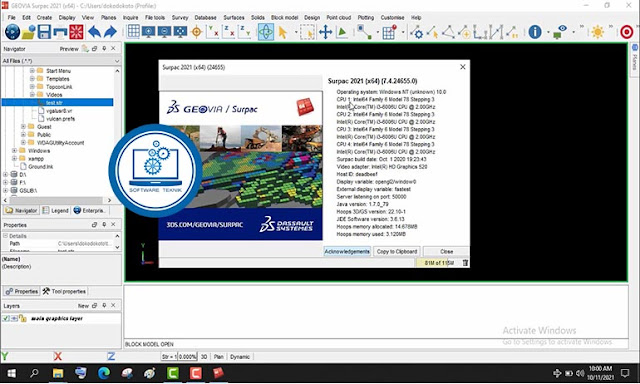Viewport: 640px width, 384px height.
Task: Click the blue information icon
Action: [535, 32]
